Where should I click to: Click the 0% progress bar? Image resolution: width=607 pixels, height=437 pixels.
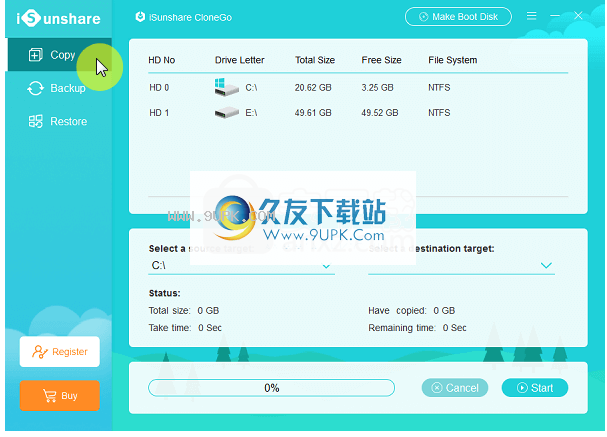pyautogui.click(x=271, y=388)
